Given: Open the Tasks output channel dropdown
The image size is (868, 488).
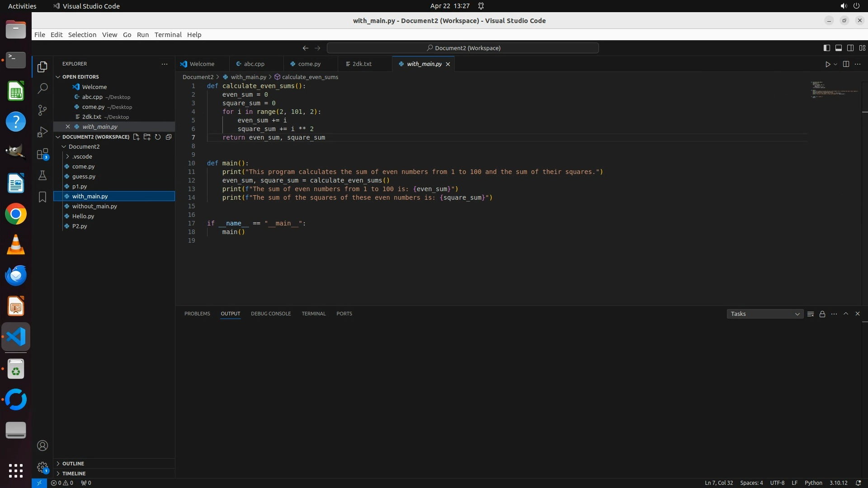Looking at the screenshot, I should 764,314.
